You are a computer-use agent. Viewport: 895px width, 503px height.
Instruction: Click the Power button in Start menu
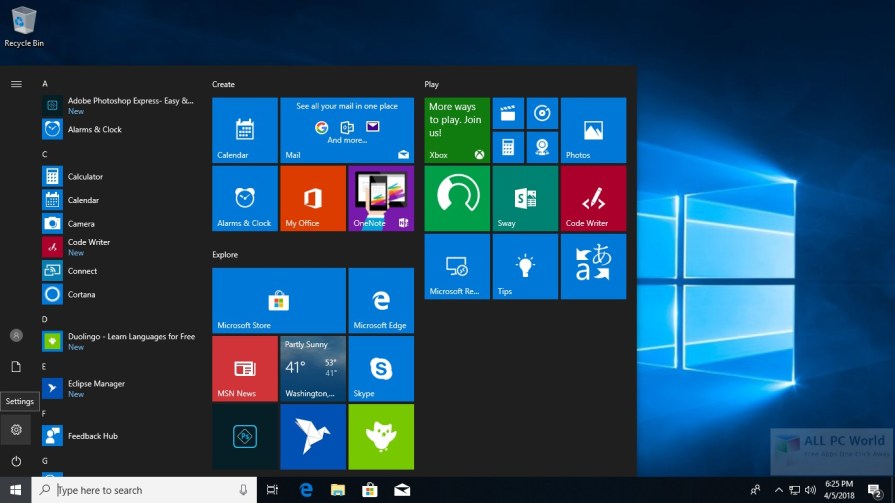pos(16,461)
